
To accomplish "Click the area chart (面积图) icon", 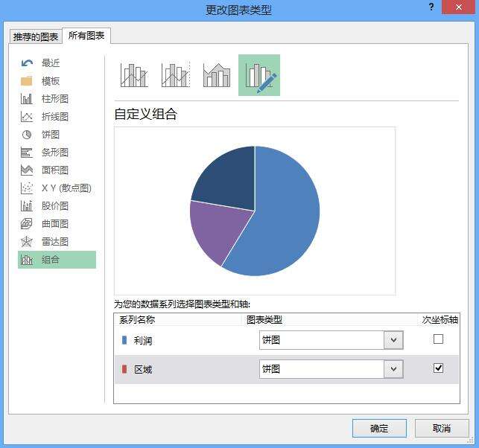I will pyautogui.click(x=27, y=170).
